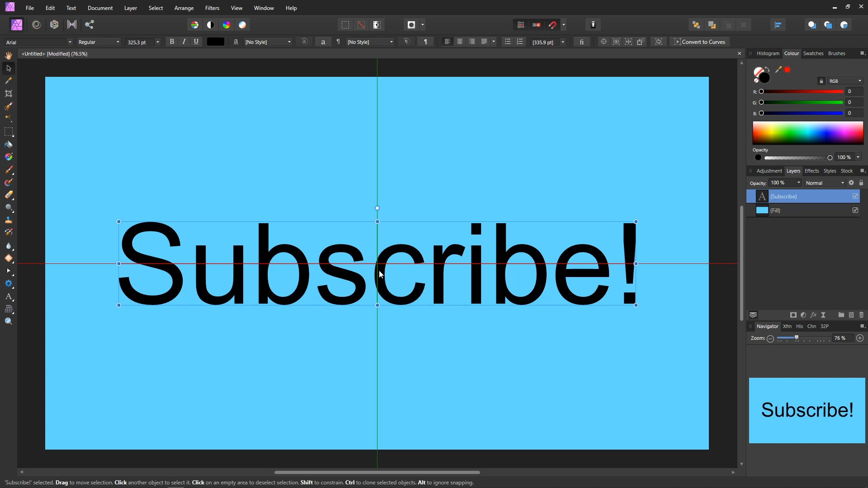Toggle italic text formatting
868x488 pixels.
(x=184, y=42)
